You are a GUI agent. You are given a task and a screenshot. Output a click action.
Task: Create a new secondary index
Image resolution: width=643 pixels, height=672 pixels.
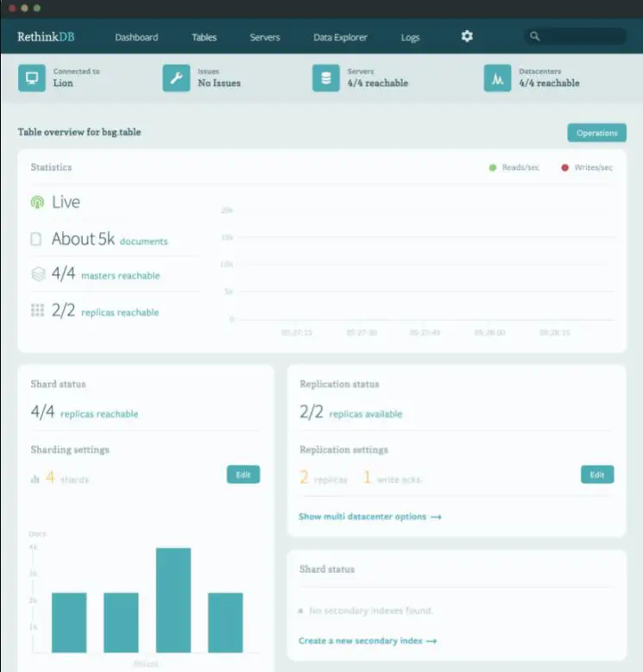click(368, 641)
